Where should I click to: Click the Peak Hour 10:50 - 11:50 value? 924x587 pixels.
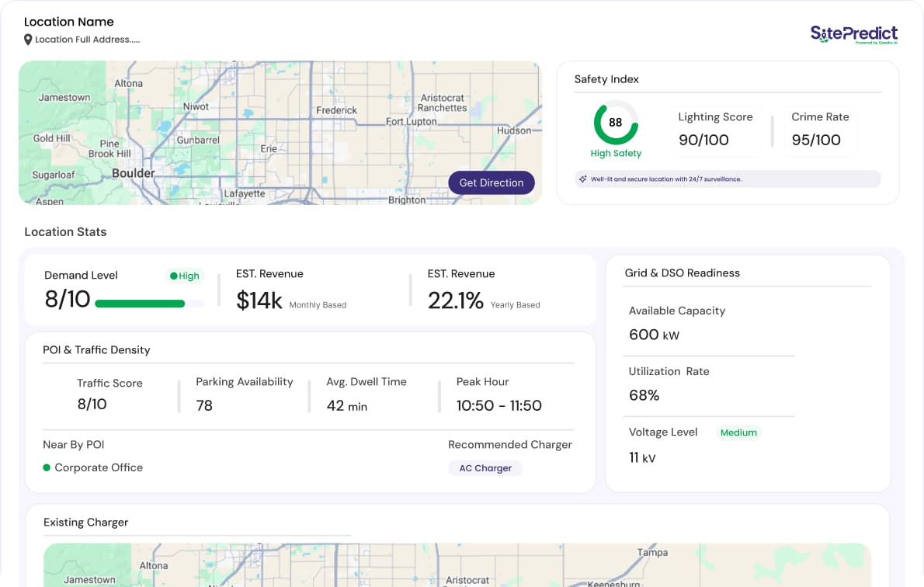coord(498,405)
